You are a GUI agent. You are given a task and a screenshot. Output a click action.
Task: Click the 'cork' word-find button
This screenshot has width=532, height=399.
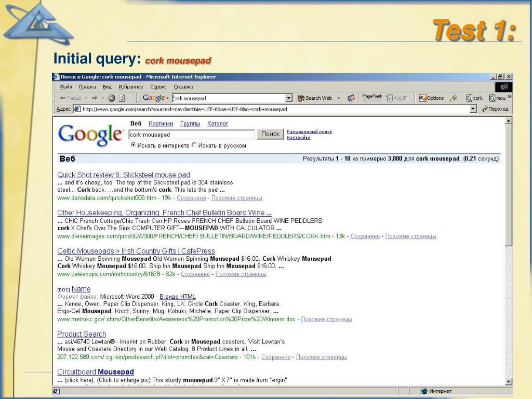[x=474, y=98]
